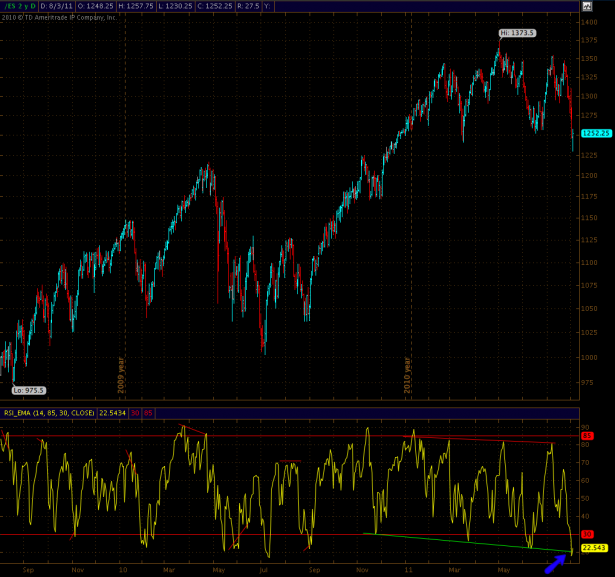Click the open value O: 1248.25
The height and width of the screenshot is (577, 615).
(96, 6)
